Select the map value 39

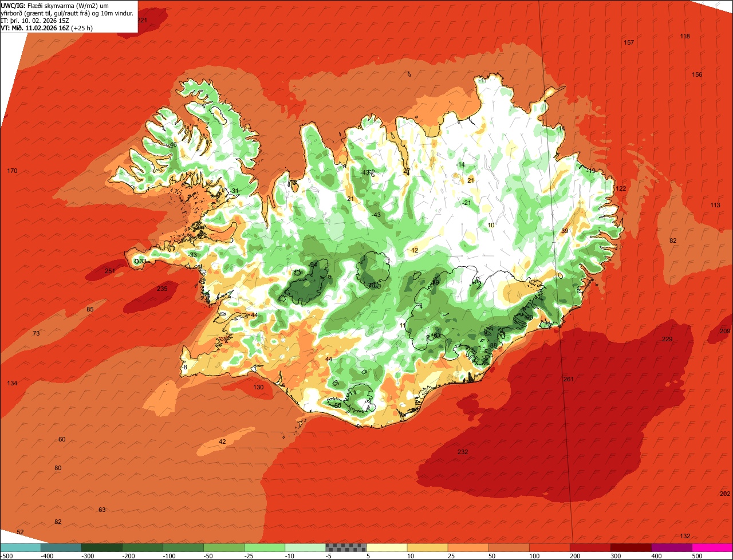coord(565,231)
